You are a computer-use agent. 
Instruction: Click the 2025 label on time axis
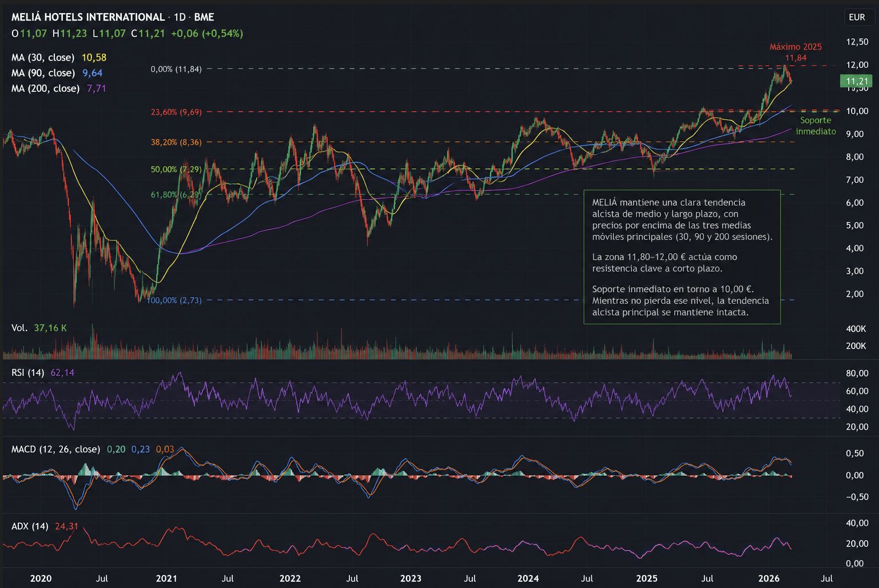tap(647, 578)
